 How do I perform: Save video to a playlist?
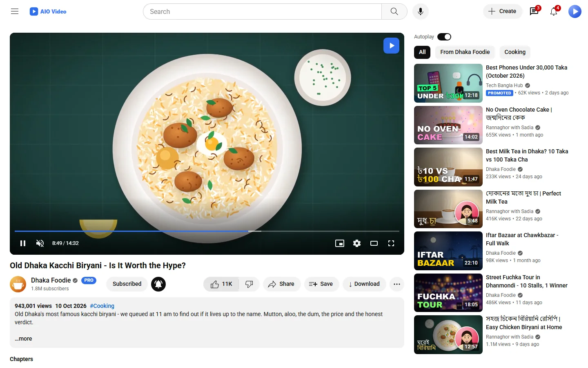(x=321, y=284)
